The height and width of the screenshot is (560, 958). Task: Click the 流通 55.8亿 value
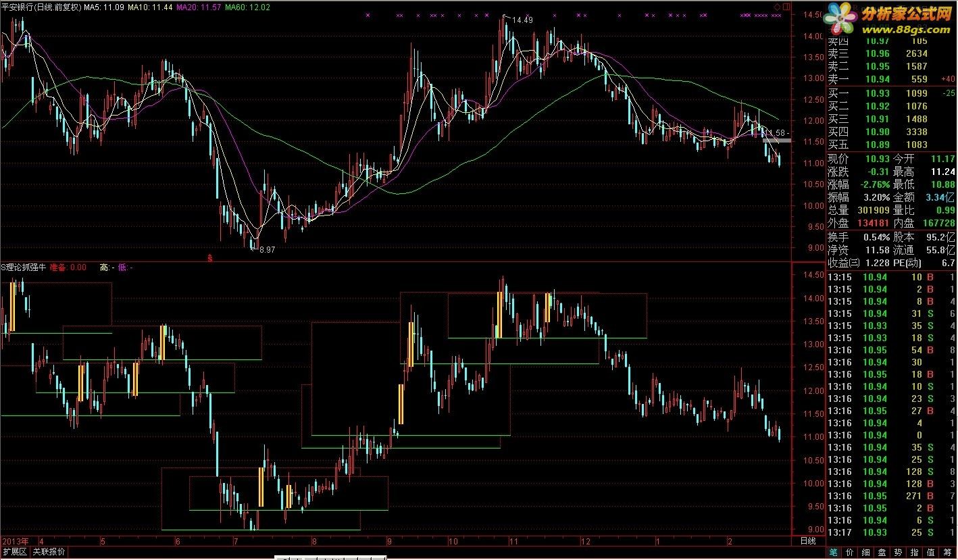(x=940, y=250)
